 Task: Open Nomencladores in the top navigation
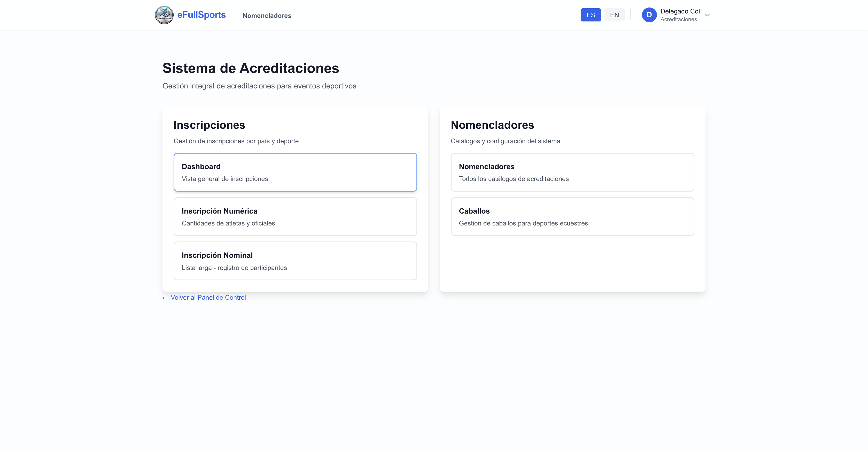(x=267, y=16)
